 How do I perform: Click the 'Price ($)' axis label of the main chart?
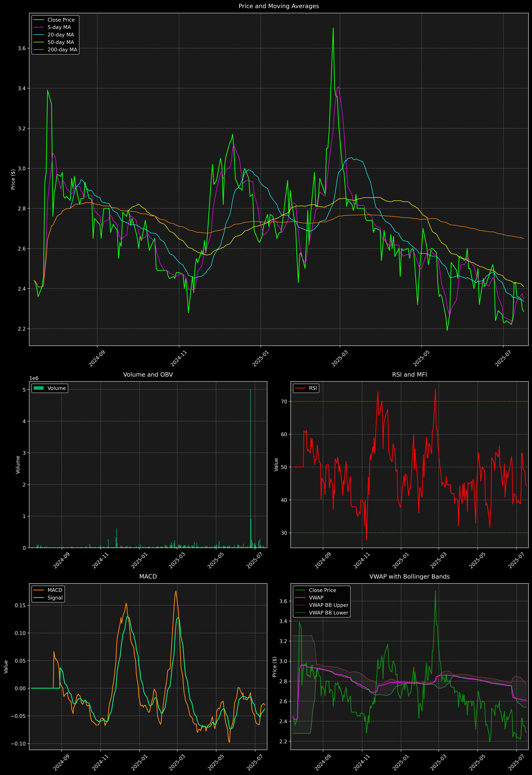point(13,179)
